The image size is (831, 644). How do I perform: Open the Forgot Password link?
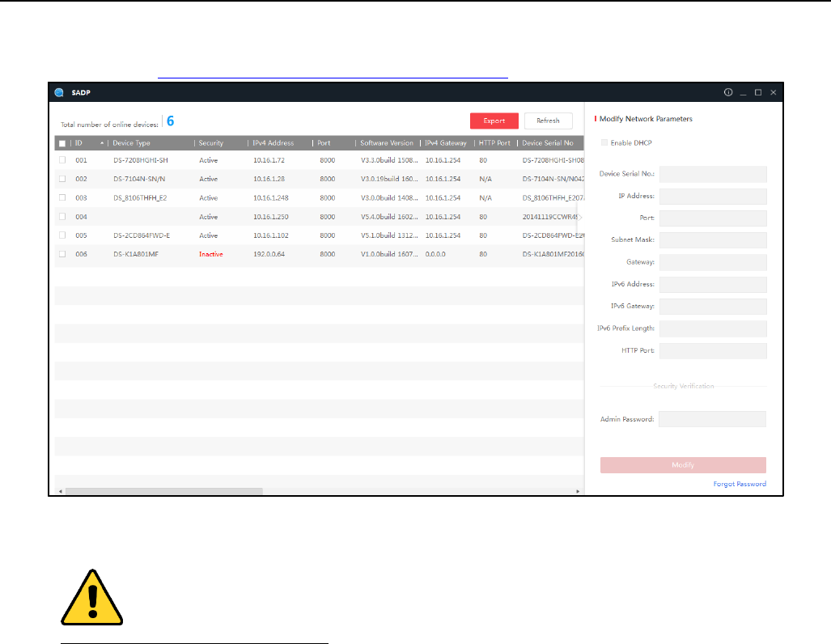click(x=740, y=484)
